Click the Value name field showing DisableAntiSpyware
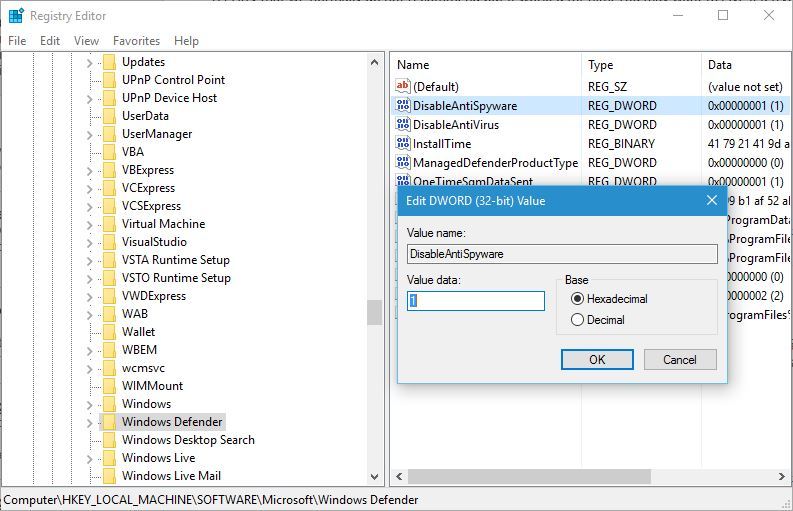Viewport: 793px width, 511px height. pos(562,254)
